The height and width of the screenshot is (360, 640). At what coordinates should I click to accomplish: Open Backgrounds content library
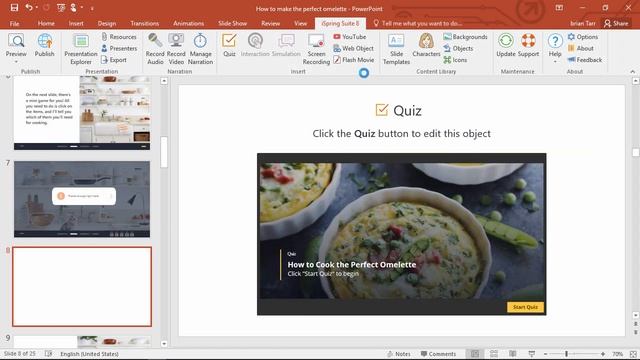[x=465, y=37]
